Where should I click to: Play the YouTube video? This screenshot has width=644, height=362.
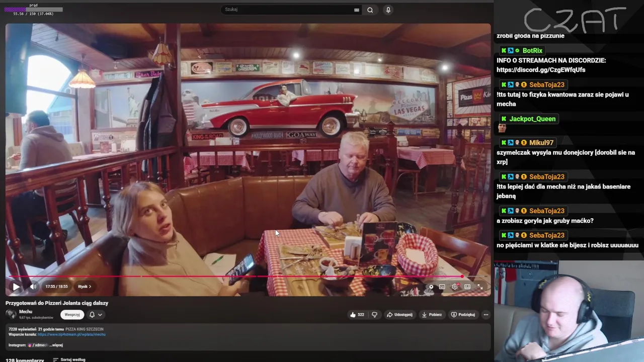pyautogui.click(x=16, y=287)
